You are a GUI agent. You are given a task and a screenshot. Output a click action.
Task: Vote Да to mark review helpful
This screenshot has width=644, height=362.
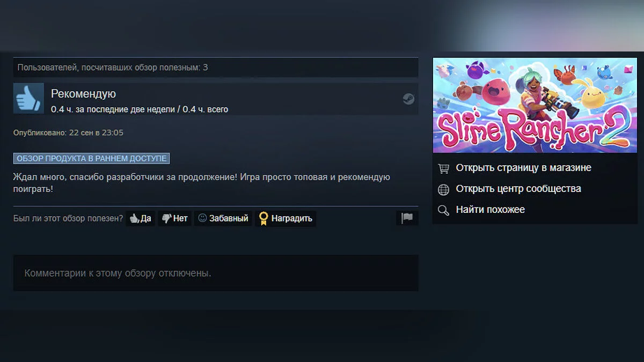pyautogui.click(x=141, y=218)
